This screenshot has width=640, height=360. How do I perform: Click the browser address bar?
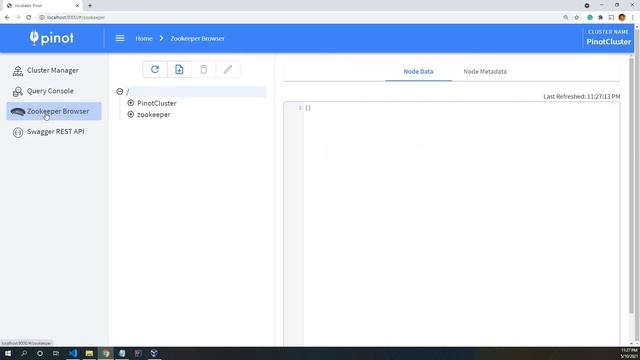[x=302, y=17]
